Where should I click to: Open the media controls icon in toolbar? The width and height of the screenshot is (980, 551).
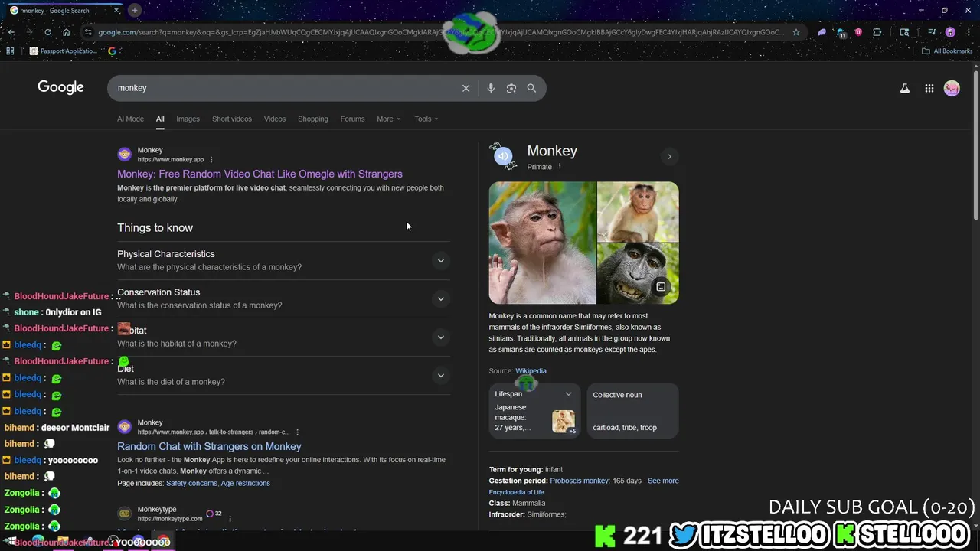click(x=932, y=32)
